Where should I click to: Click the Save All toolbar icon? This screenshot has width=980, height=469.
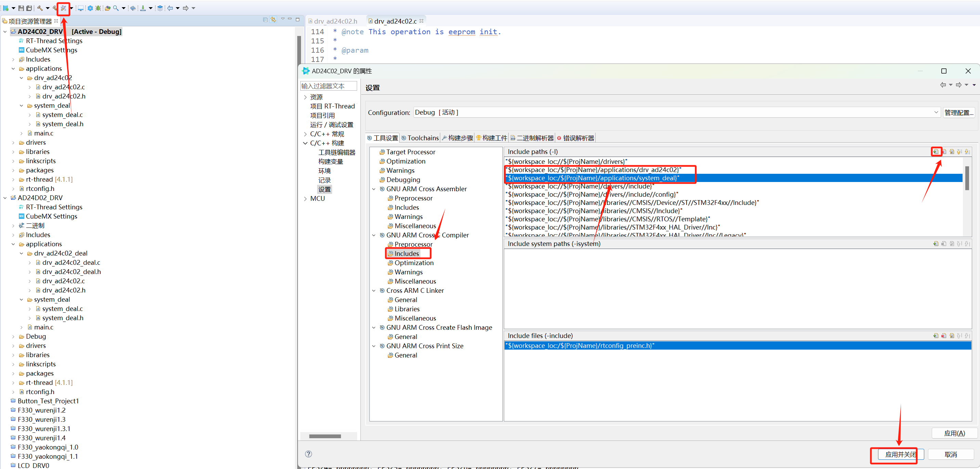pyautogui.click(x=29, y=8)
